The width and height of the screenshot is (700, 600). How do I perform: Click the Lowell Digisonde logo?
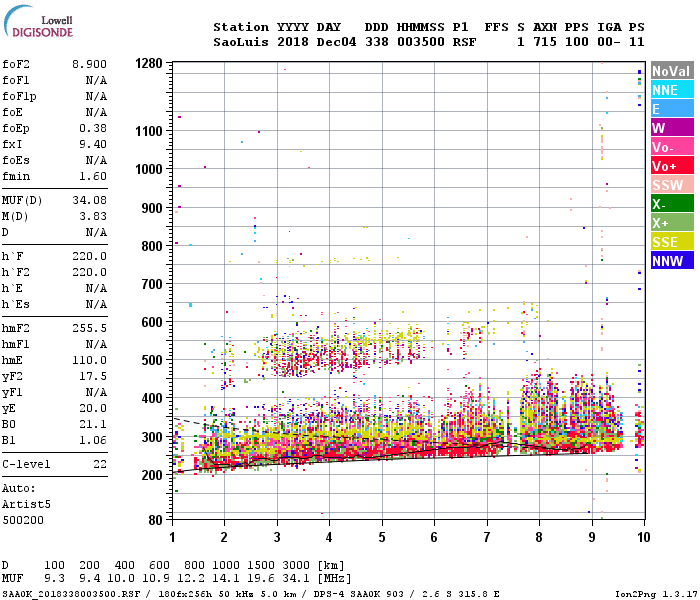[38, 22]
